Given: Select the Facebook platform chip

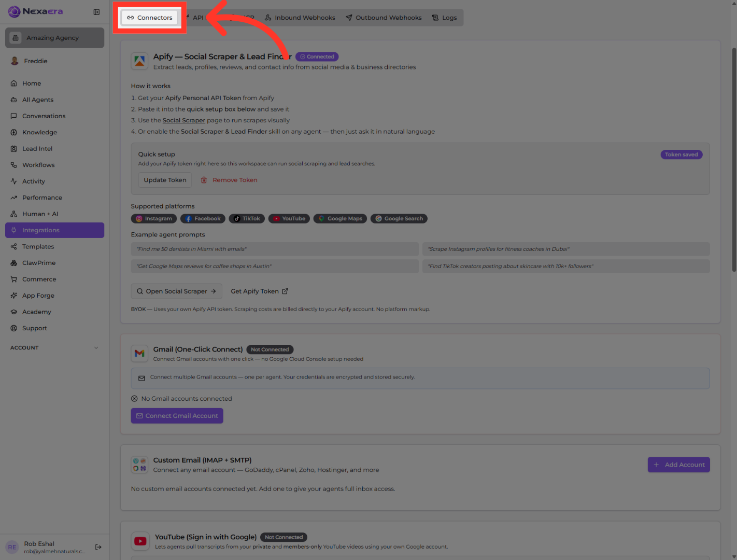Looking at the screenshot, I should pyautogui.click(x=203, y=219).
